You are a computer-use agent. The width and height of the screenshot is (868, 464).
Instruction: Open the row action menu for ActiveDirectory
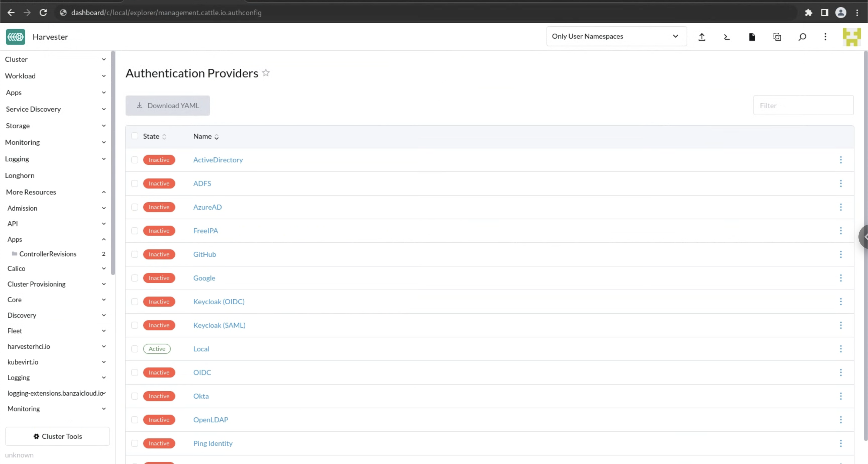point(841,160)
